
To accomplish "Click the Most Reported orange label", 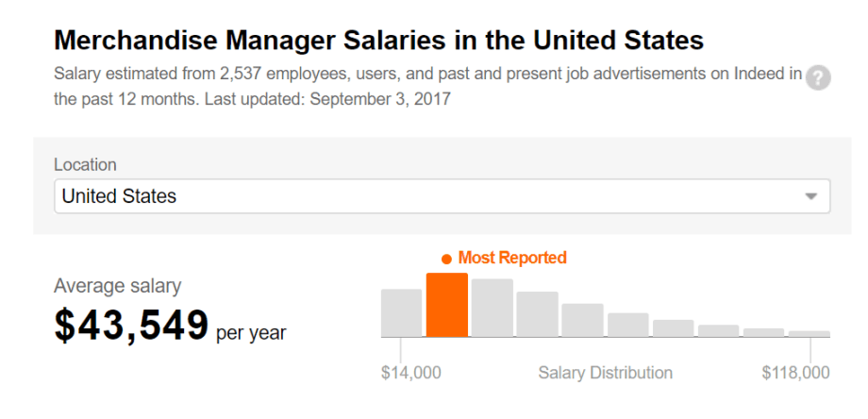I will tap(512, 258).
